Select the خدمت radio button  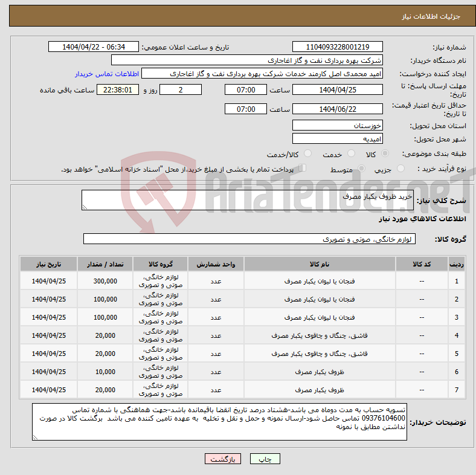click(x=351, y=153)
